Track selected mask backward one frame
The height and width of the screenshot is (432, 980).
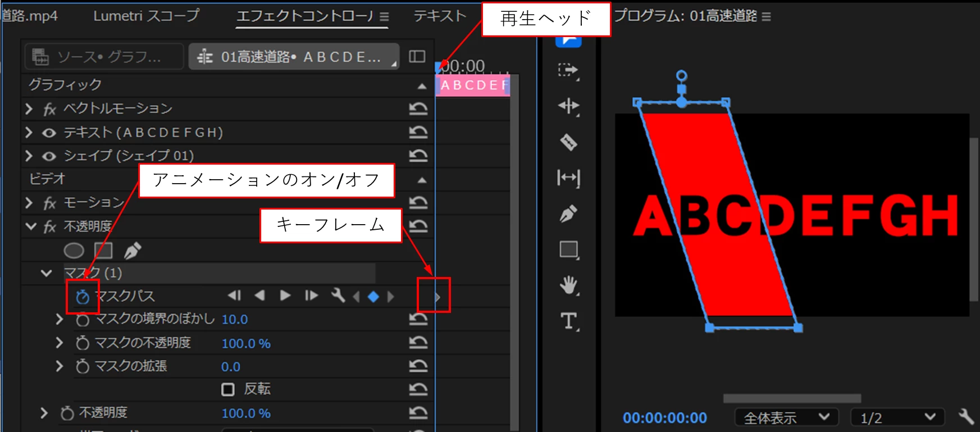(x=234, y=295)
